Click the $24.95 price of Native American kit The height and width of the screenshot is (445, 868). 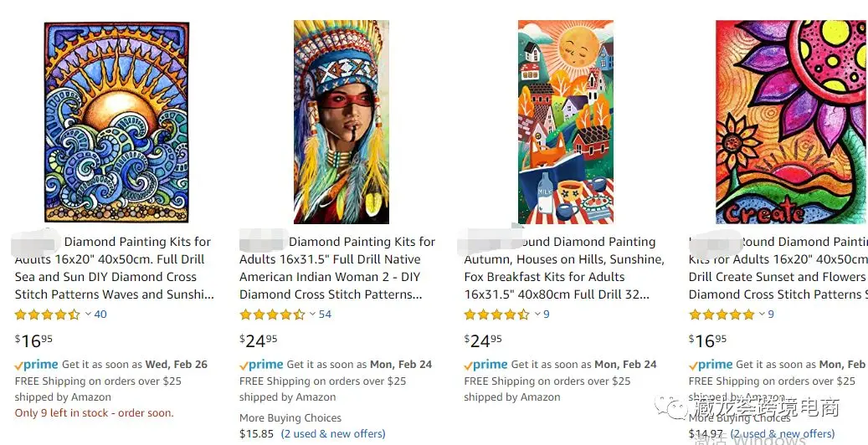(x=258, y=340)
